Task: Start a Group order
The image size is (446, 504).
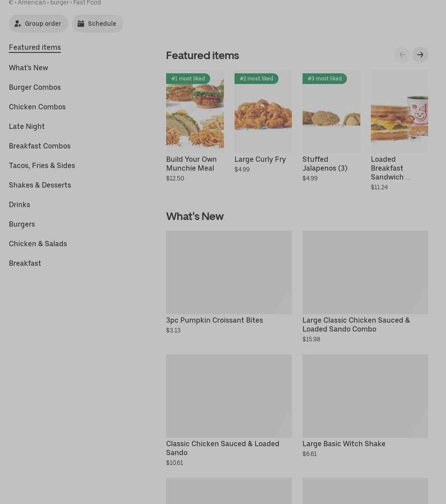Action: pyautogui.click(x=39, y=24)
